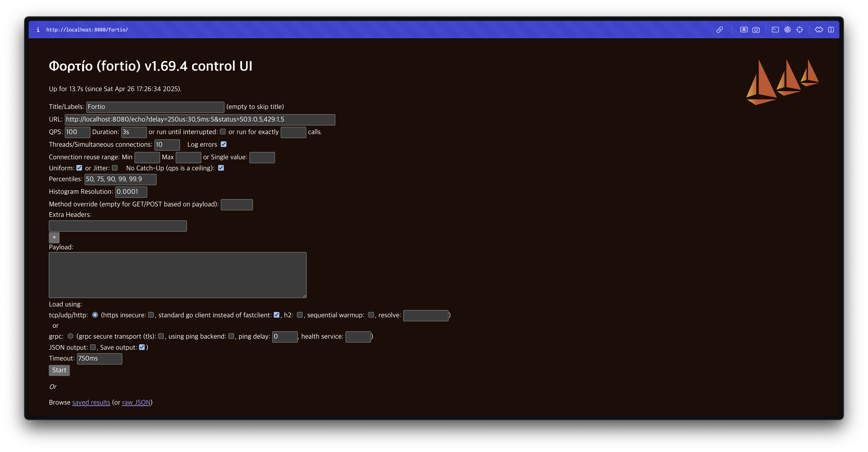Focus the Extra Headers text field
868x452 pixels.
coord(118,226)
